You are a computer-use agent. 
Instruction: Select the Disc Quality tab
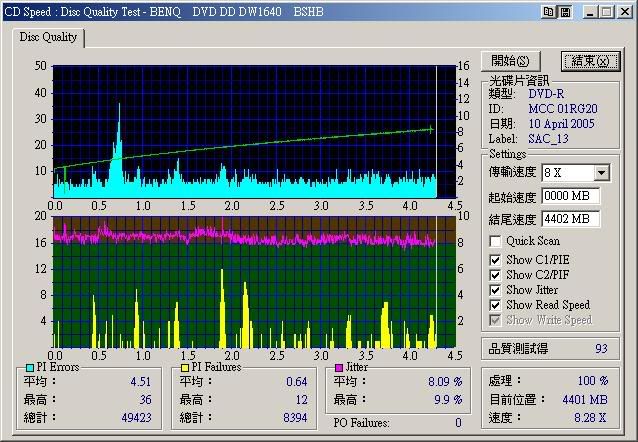pyautogui.click(x=48, y=37)
